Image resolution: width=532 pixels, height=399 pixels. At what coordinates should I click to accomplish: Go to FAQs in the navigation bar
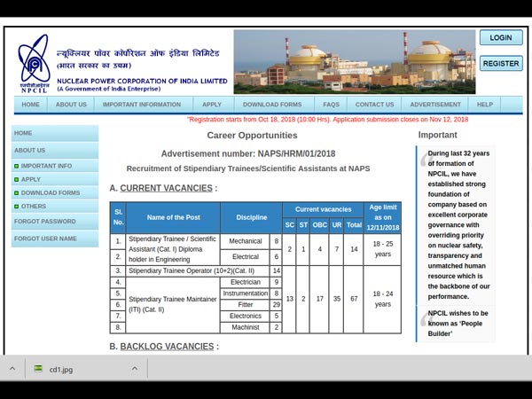(x=331, y=105)
